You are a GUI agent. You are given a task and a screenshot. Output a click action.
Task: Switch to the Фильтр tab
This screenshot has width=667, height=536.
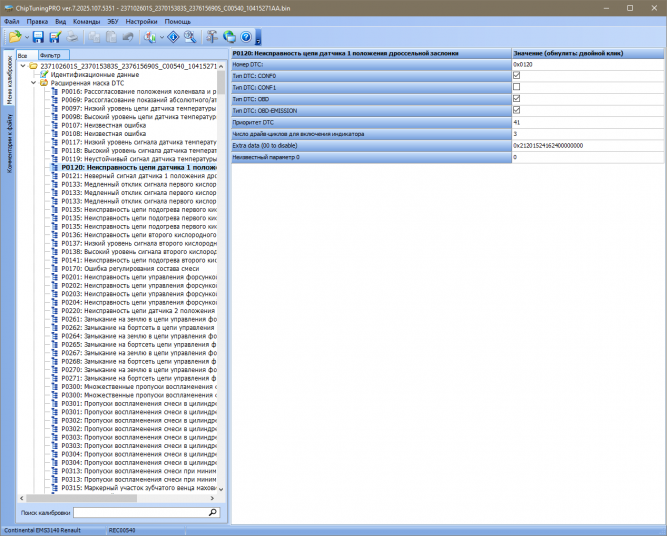click(53, 55)
